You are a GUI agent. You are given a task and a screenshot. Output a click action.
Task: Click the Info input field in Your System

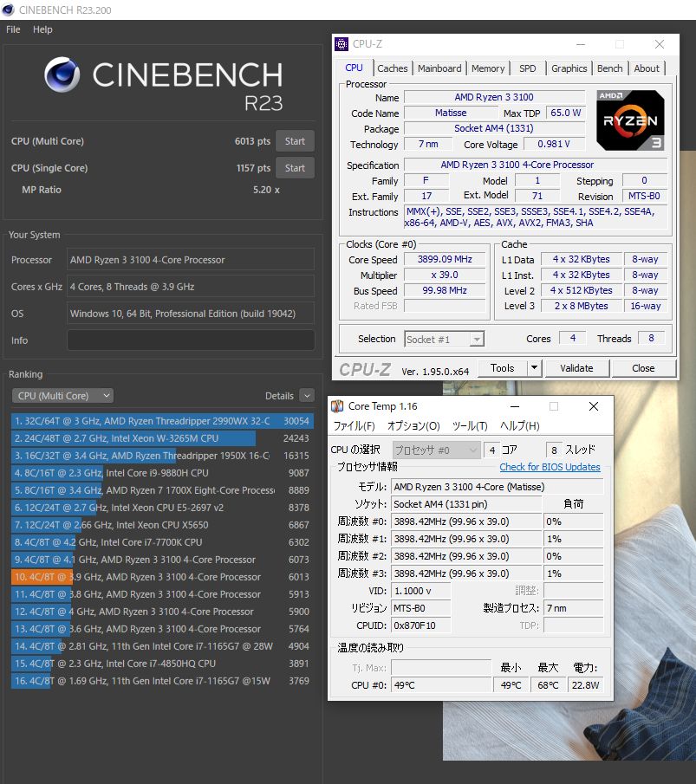[191, 340]
